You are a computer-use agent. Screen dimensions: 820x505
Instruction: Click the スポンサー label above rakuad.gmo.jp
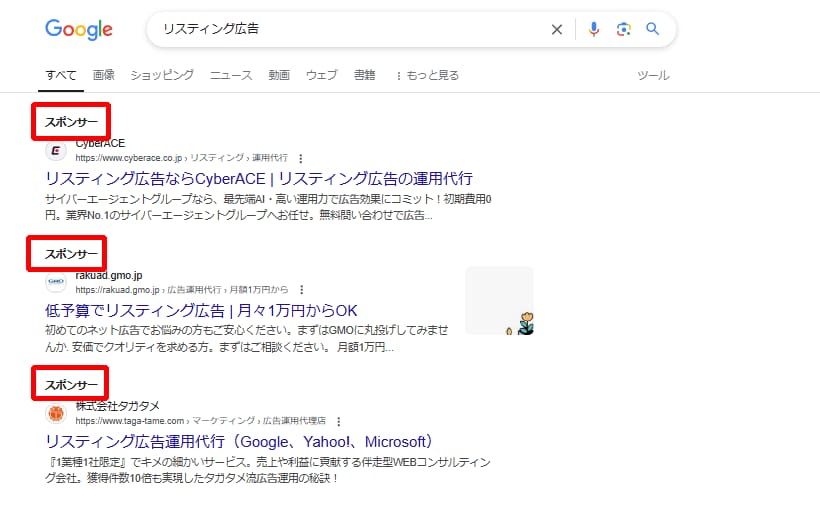(x=71, y=254)
